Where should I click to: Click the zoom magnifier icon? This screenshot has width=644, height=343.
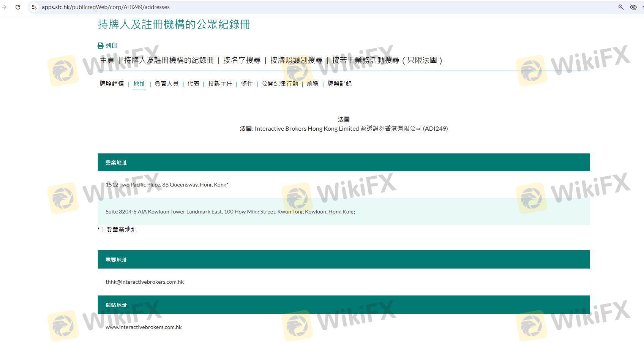coord(621,7)
